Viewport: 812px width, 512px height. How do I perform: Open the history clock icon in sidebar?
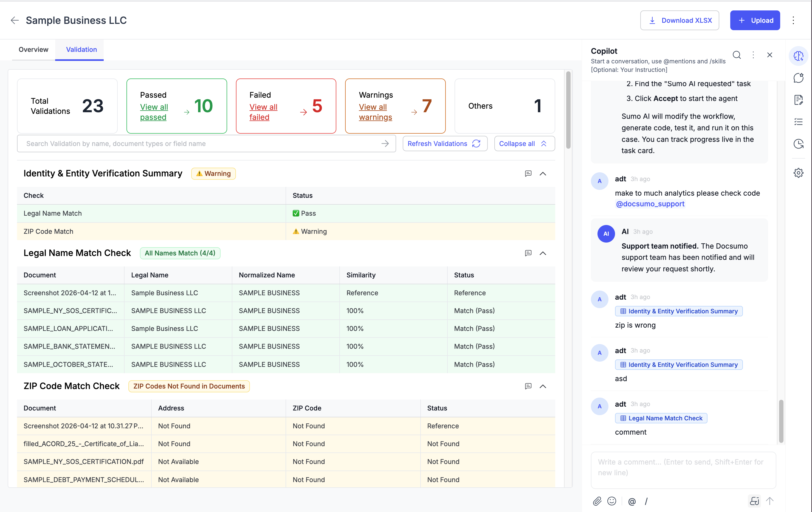[798, 144]
